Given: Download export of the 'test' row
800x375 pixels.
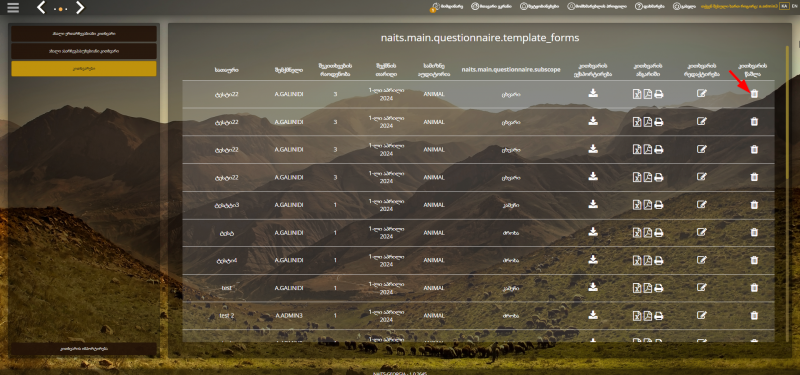Looking at the screenshot, I should tap(593, 287).
